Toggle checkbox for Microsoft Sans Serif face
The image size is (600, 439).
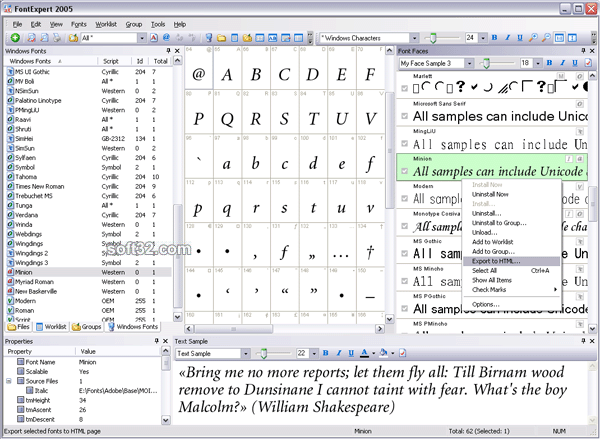click(404, 116)
